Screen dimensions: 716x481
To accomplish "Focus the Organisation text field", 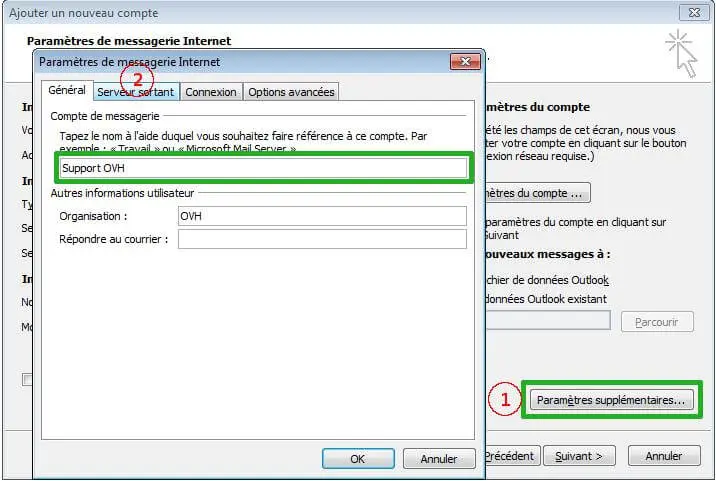I will (x=320, y=216).
